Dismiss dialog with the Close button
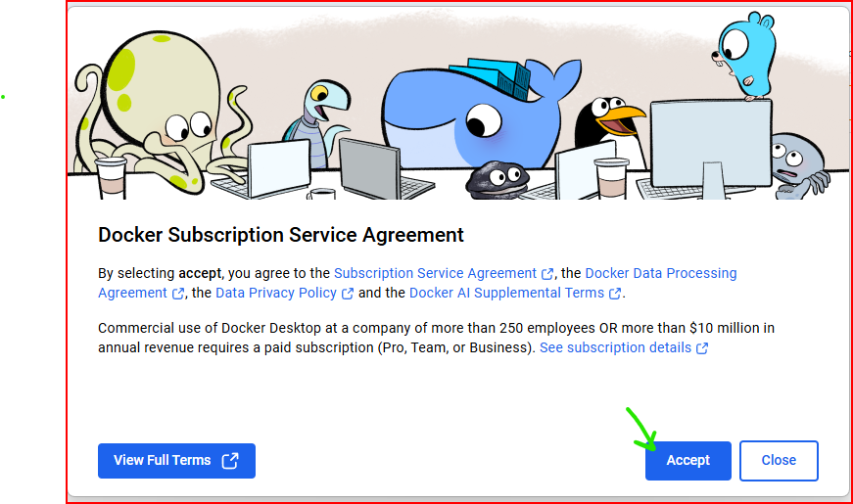 (x=779, y=461)
